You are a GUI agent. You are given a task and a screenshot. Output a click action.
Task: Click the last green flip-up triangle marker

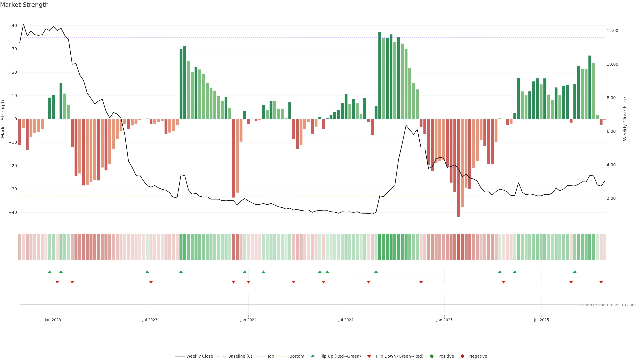point(575,272)
